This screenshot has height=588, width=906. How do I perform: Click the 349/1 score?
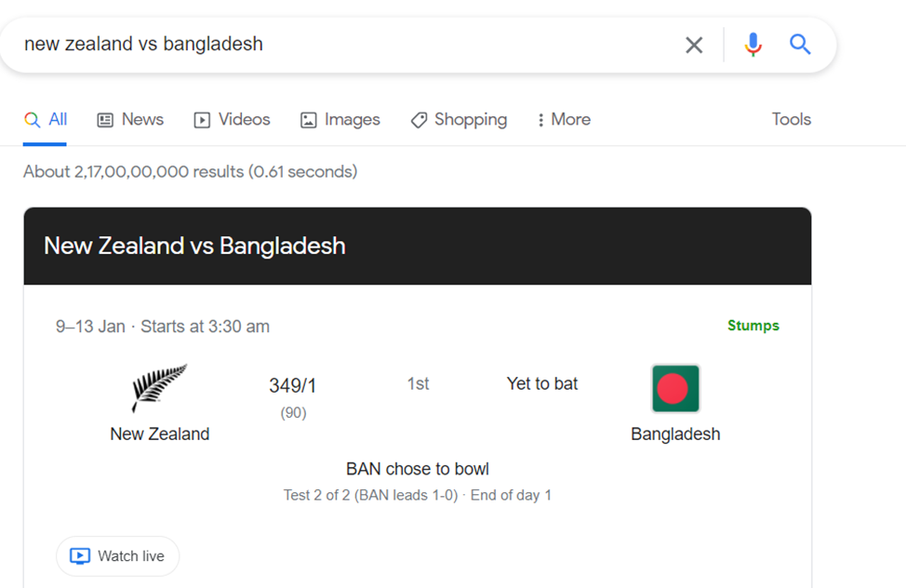(293, 385)
